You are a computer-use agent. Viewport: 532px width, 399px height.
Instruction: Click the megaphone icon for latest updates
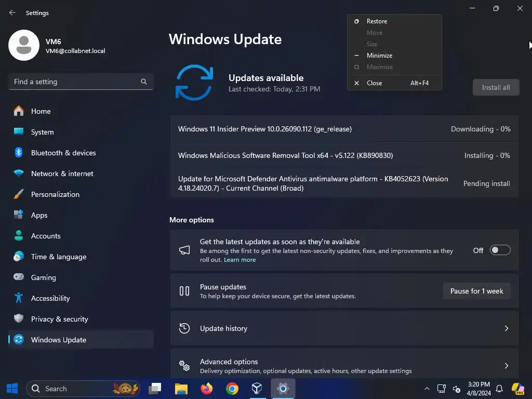click(x=184, y=250)
